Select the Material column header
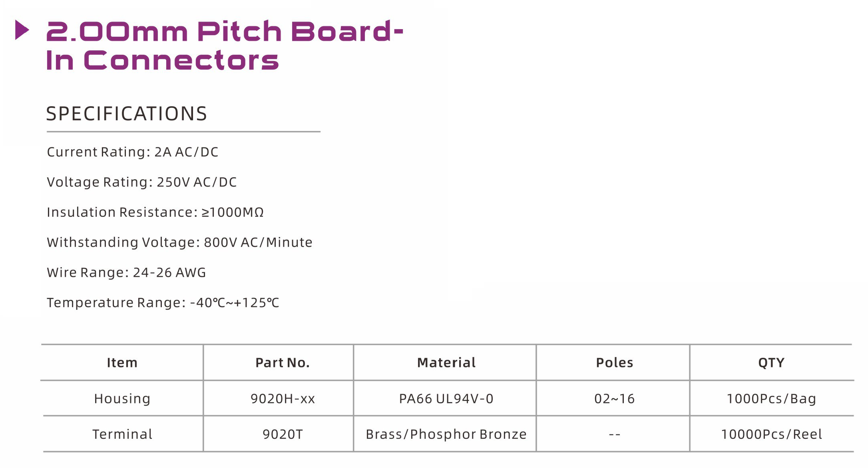868x468 pixels. [446, 363]
